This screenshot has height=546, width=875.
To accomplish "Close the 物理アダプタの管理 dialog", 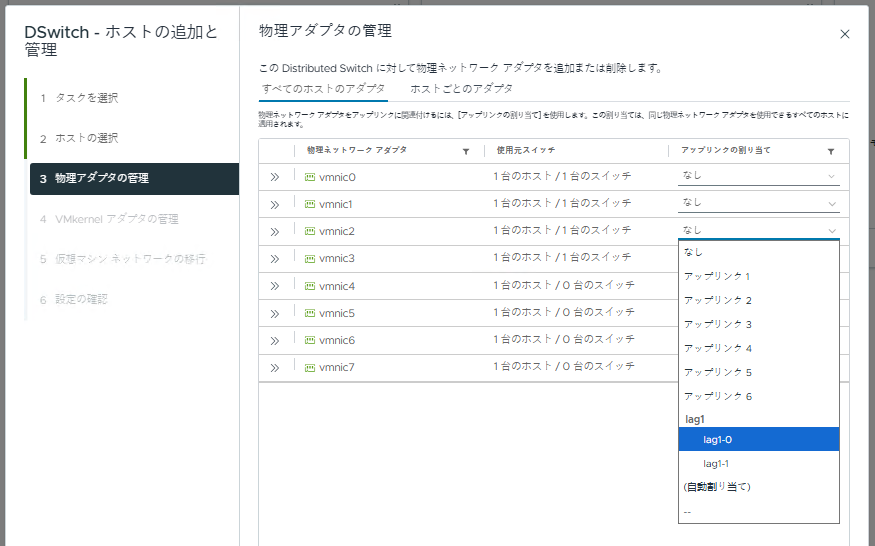I will tap(845, 34).
